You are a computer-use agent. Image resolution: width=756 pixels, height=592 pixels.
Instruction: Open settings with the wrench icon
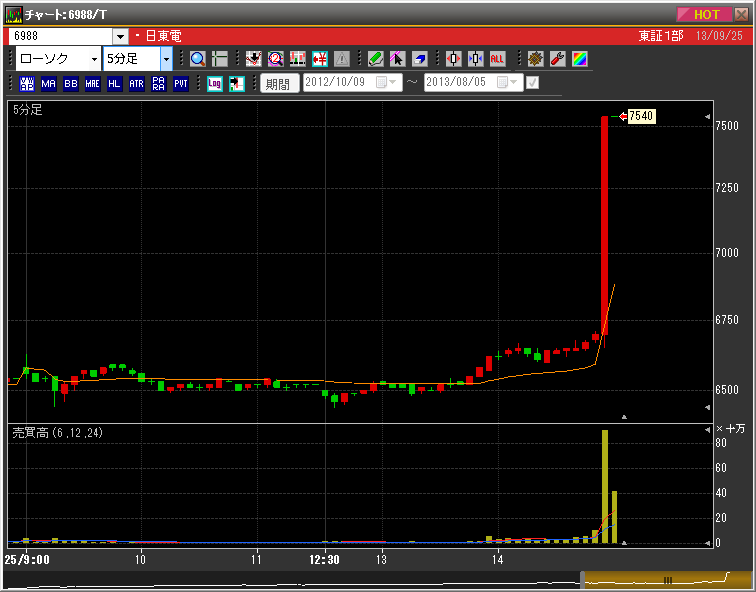(557, 59)
